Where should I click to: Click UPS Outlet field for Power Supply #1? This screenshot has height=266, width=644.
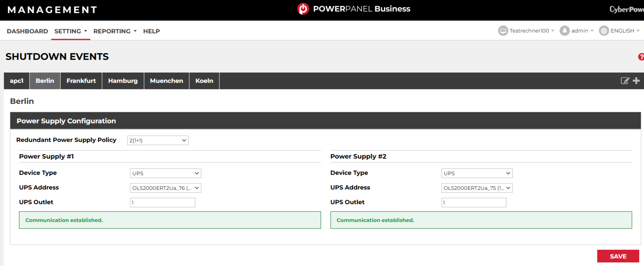pos(163,202)
